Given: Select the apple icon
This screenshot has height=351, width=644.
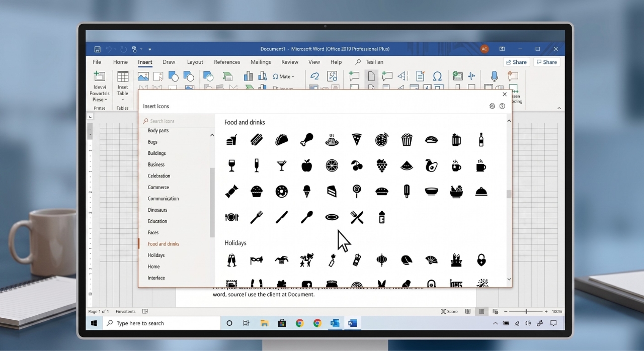Looking at the screenshot, I should (x=306, y=165).
